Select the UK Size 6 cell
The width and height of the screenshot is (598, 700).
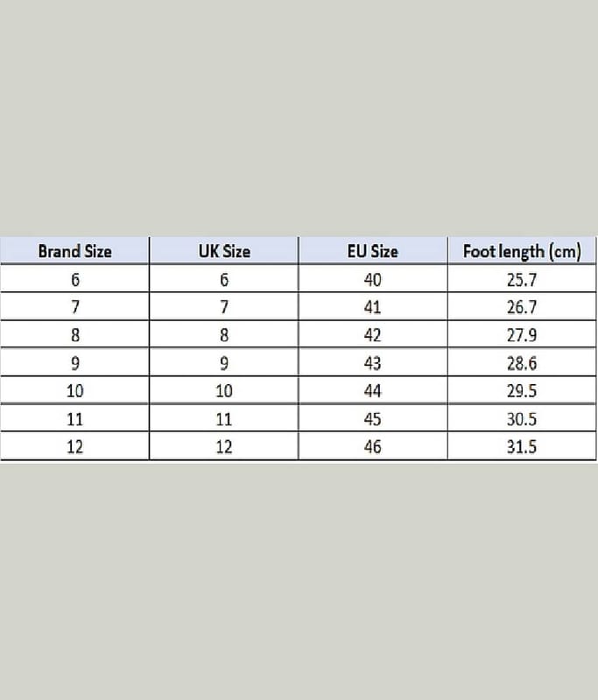[224, 280]
